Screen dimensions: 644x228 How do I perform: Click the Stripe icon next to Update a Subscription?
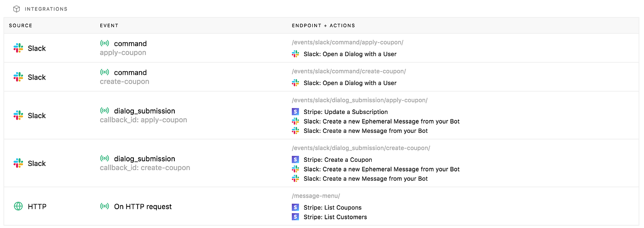(295, 112)
